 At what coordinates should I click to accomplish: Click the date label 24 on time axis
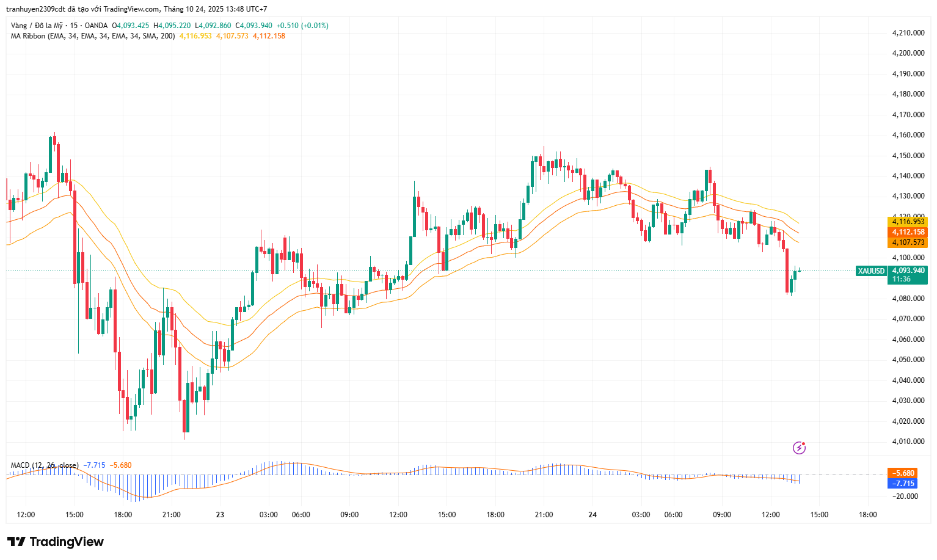(592, 515)
